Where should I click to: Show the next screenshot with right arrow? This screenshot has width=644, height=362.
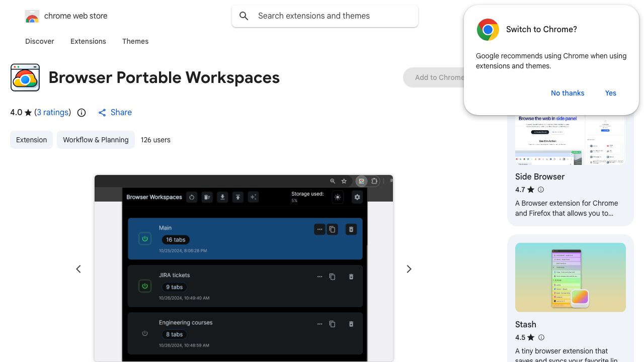point(409,269)
